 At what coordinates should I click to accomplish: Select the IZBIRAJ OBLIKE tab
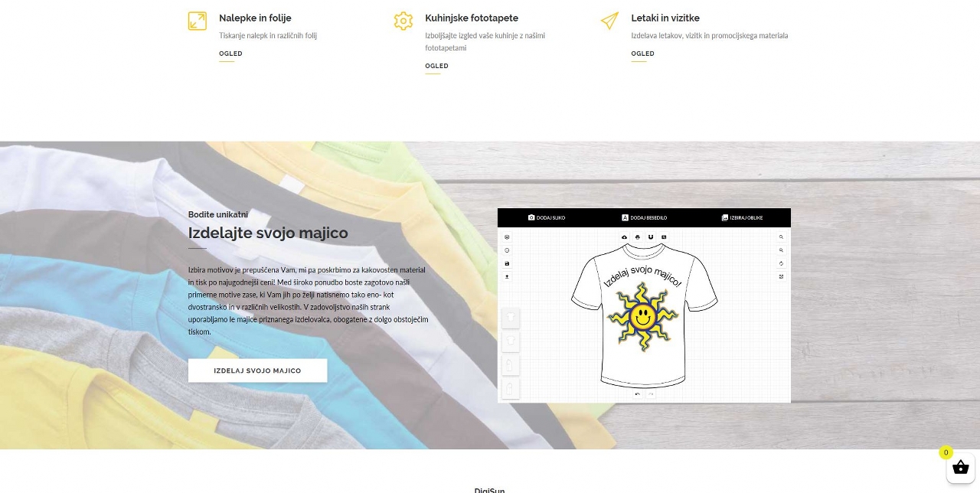tap(742, 218)
